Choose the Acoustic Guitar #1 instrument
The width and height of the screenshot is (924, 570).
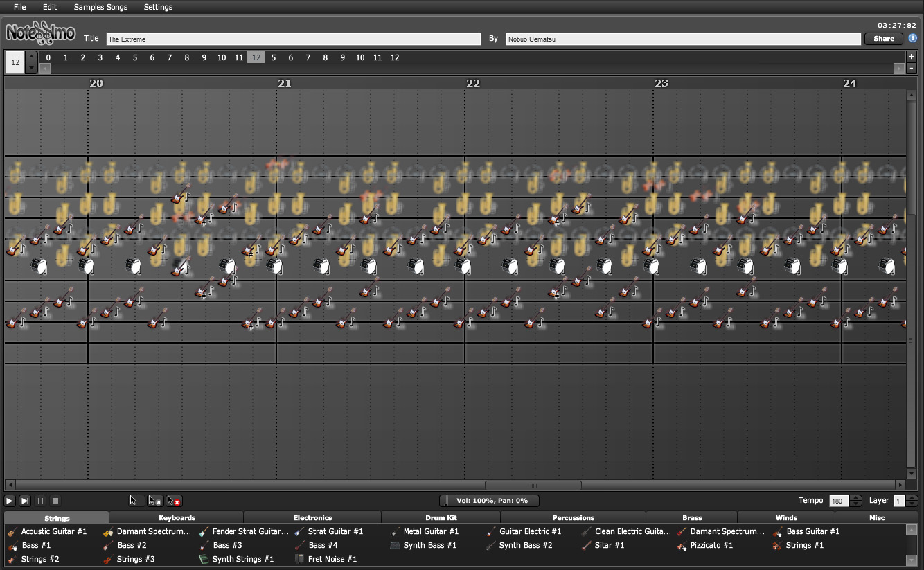[53, 531]
